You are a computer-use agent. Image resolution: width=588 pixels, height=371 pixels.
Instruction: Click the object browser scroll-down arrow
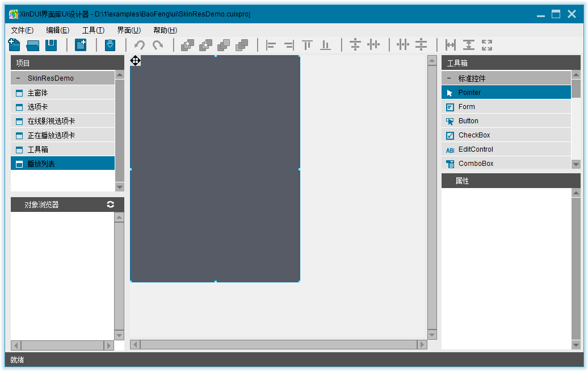119,335
